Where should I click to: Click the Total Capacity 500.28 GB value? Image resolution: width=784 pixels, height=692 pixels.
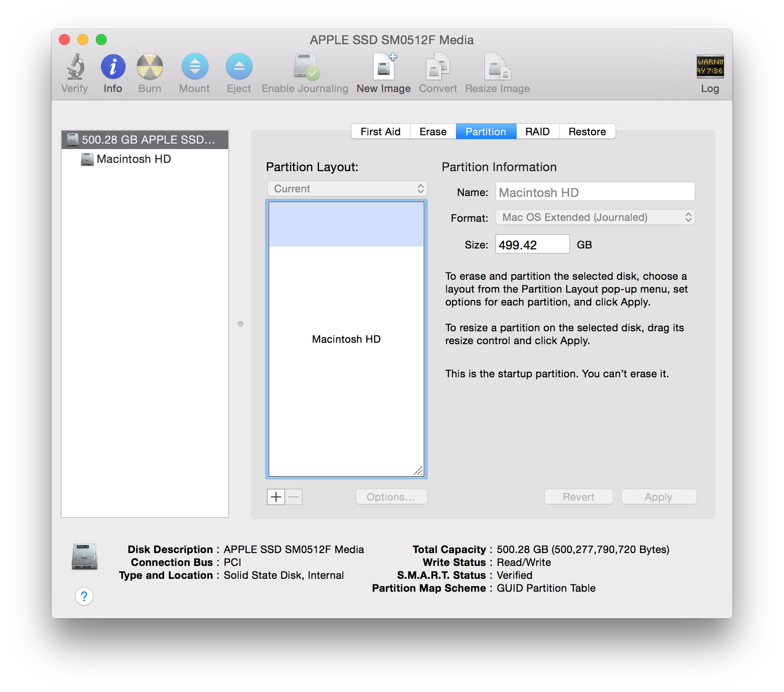pos(583,549)
